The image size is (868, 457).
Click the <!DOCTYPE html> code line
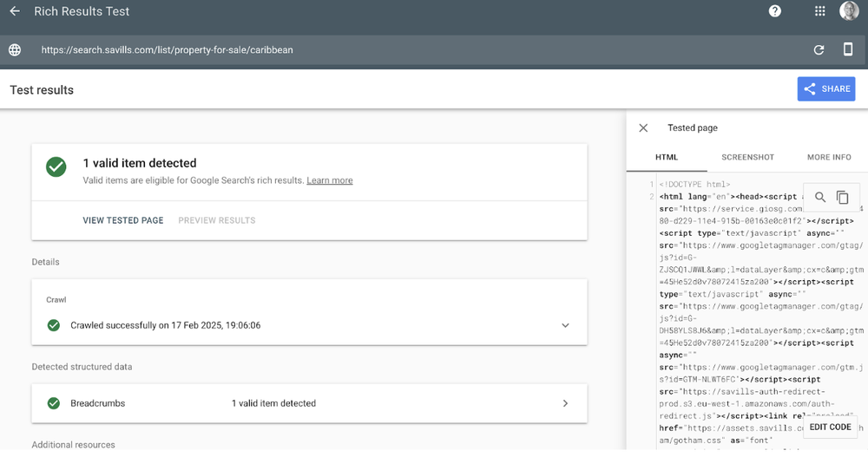tap(694, 184)
